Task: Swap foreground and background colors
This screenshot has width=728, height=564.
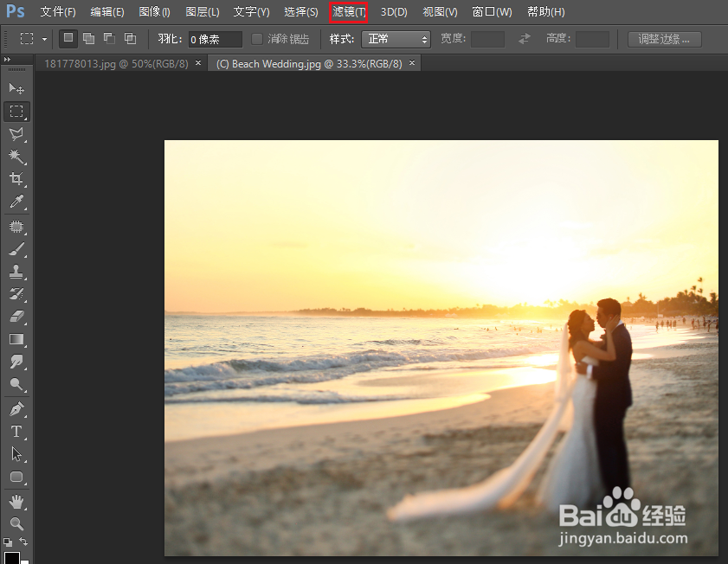Action: [23, 542]
